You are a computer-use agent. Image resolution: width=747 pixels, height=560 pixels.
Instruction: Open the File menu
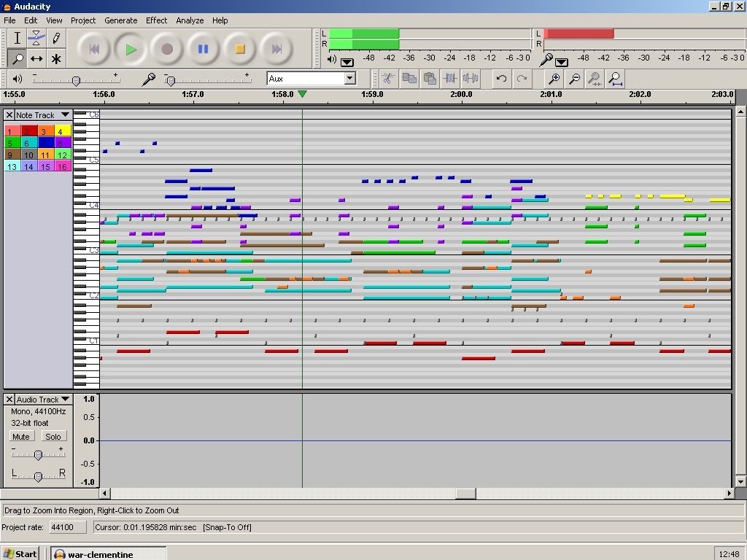click(9, 20)
